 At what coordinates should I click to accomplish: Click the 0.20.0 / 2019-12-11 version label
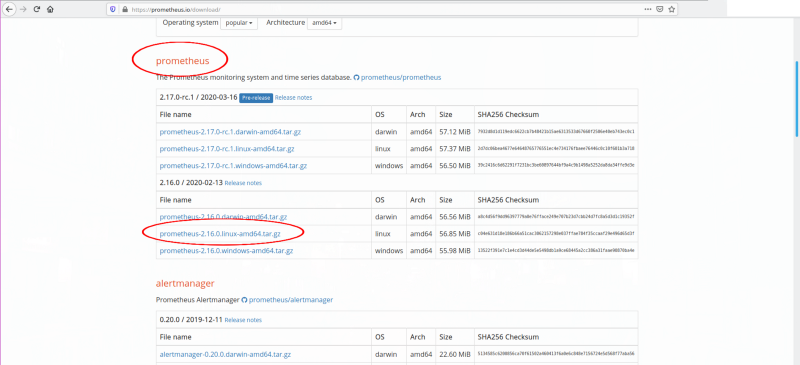pyautogui.click(x=191, y=320)
